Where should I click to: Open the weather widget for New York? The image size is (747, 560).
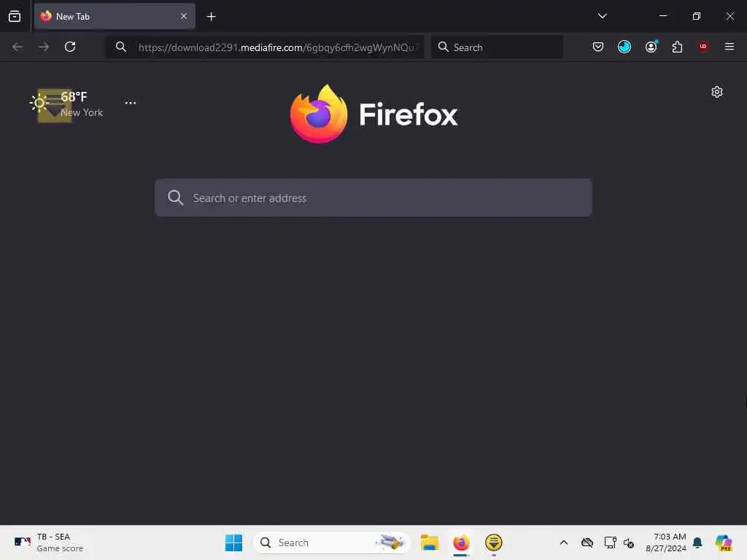click(66, 104)
